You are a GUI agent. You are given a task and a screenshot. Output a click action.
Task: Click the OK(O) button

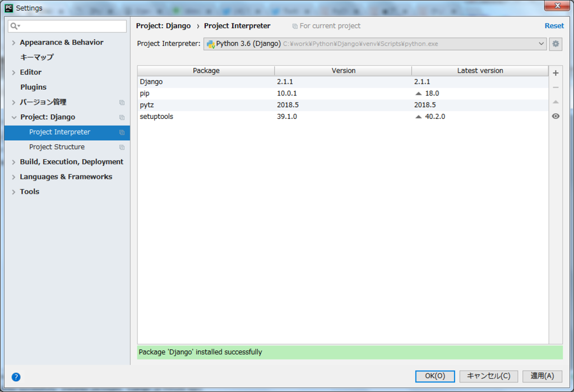[x=435, y=376]
